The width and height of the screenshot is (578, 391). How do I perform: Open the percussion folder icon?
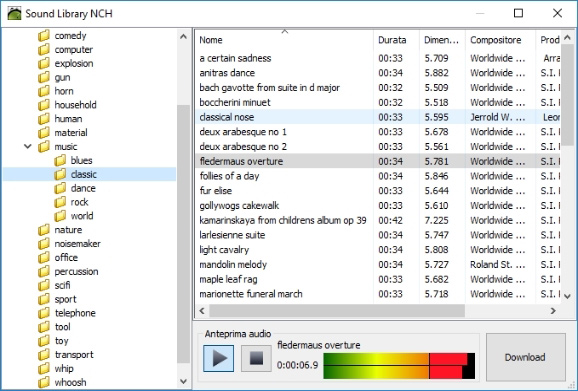44,272
